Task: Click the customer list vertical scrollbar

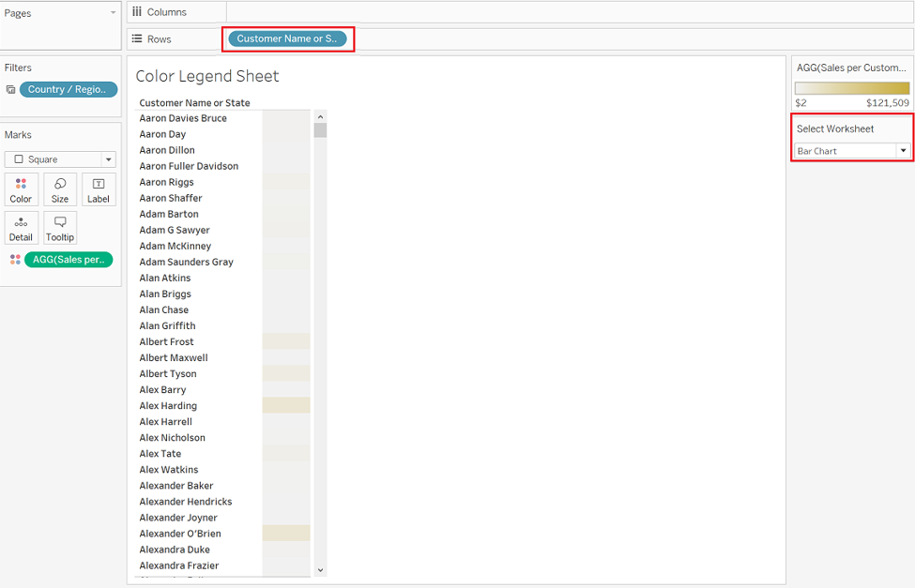Action: [320, 128]
